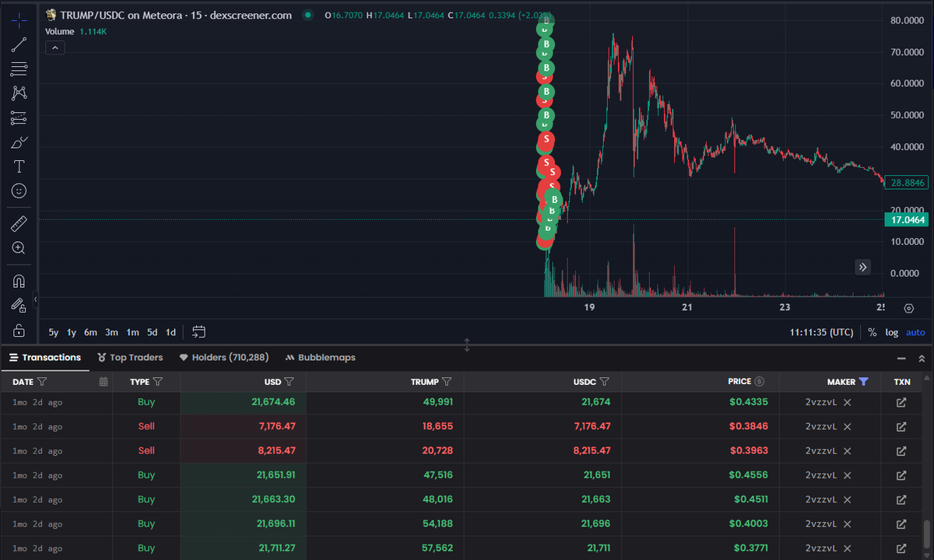Image resolution: width=934 pixels, height=560 pixels.
Task: Open the DATE column filter
Action: tap(42, 382)
